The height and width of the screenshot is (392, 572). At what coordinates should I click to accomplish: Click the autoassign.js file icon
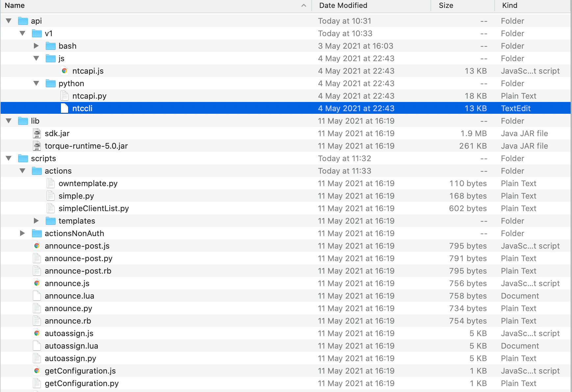coord(37,333)
